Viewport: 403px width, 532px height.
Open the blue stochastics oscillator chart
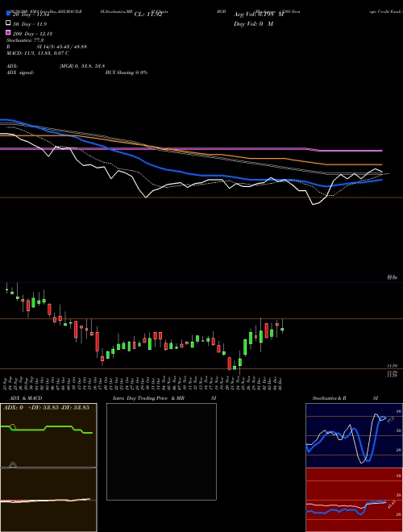tap(354, 435)
